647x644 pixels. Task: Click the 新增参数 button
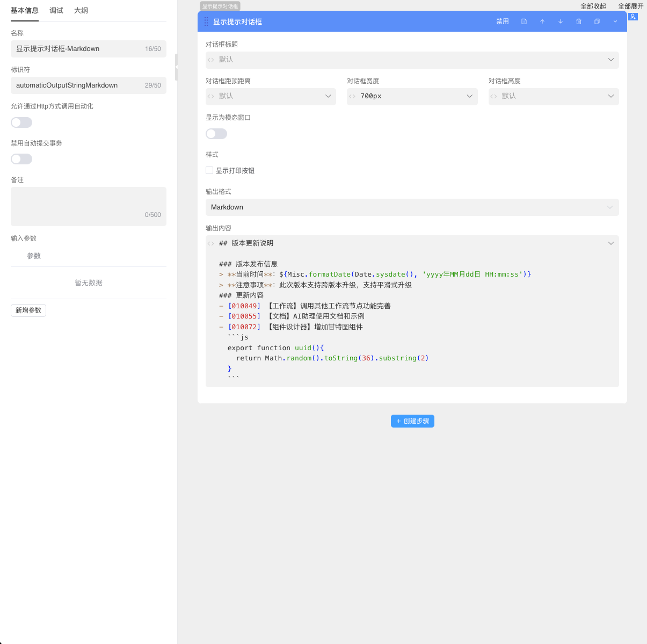tap(28, 310)
